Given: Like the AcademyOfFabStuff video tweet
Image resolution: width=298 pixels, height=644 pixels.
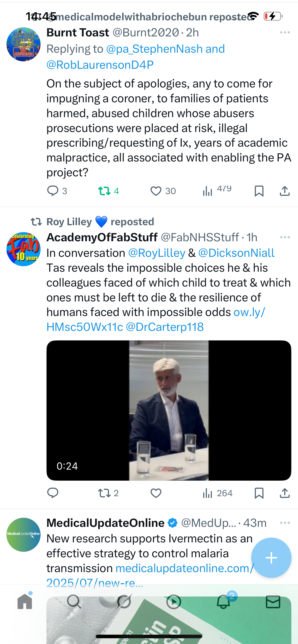Looking at the screenshot, I should 156,493.
